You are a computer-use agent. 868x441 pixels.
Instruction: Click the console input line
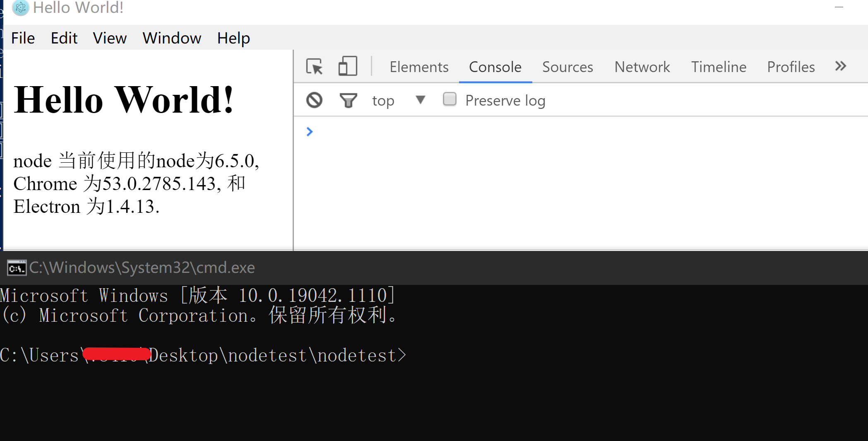tap(579, 132)
